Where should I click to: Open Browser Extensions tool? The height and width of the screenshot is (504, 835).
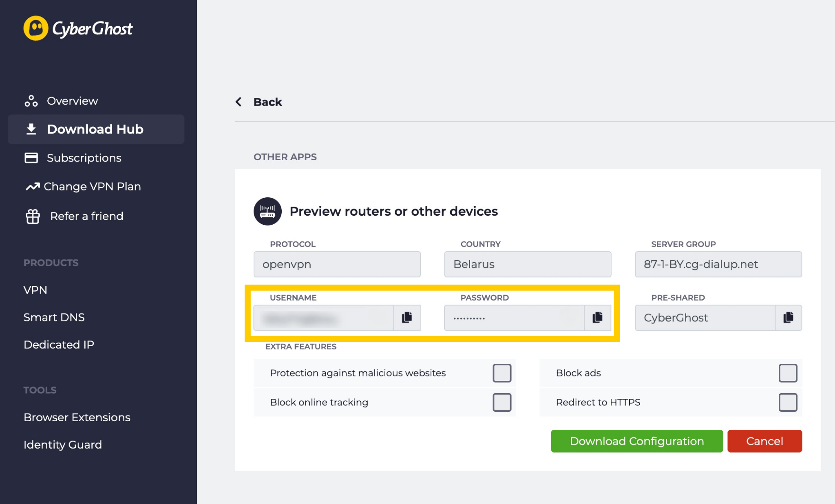[x=77, y=417]
